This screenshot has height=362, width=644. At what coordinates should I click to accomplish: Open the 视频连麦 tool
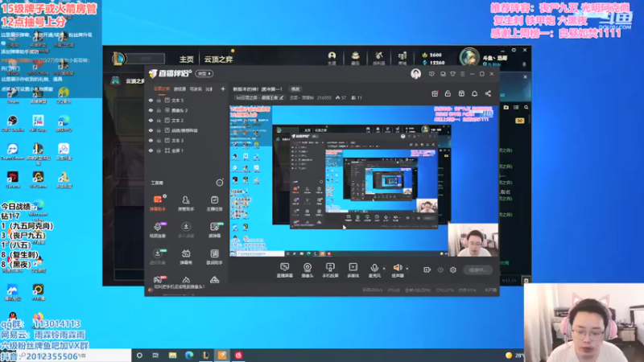(x=158, y=230)
